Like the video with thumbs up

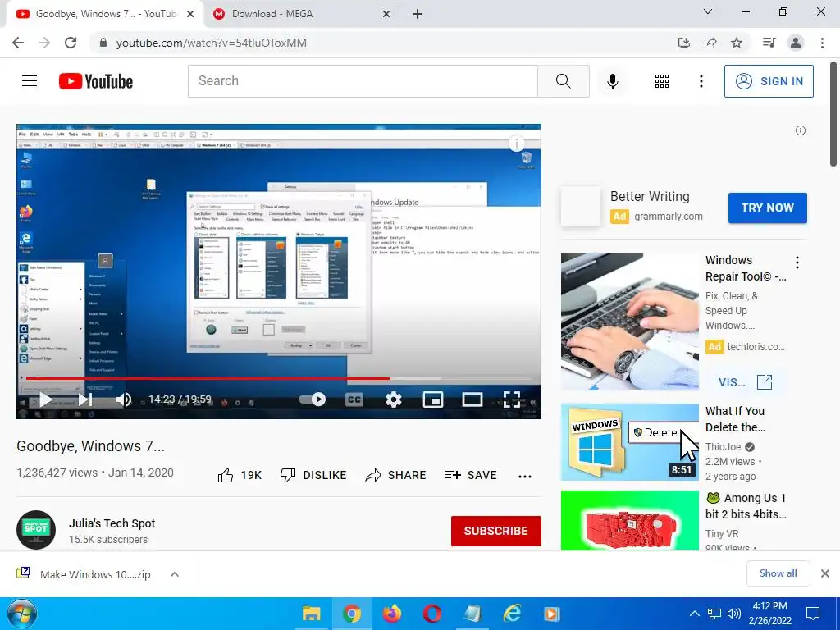tap(239, 475)
